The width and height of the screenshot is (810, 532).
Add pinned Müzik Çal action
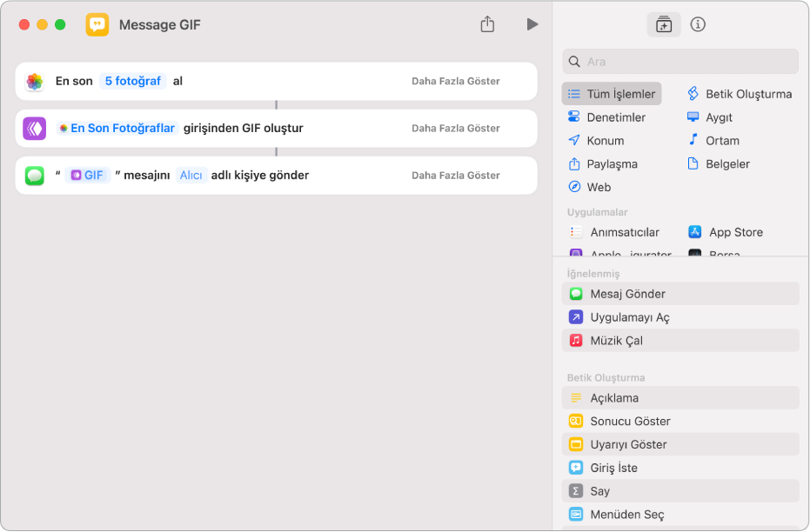click(x=680, y=341)
